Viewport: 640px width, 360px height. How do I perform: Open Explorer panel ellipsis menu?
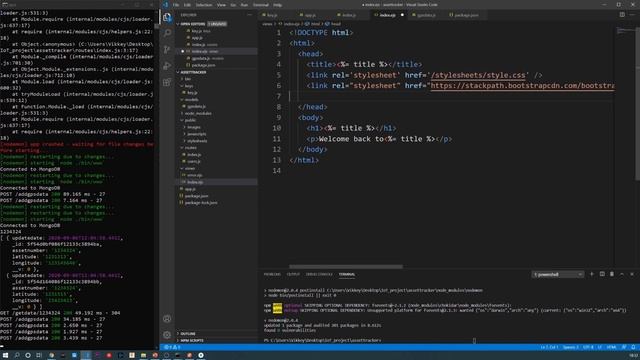pyautogui.click(x=249, y=15)
